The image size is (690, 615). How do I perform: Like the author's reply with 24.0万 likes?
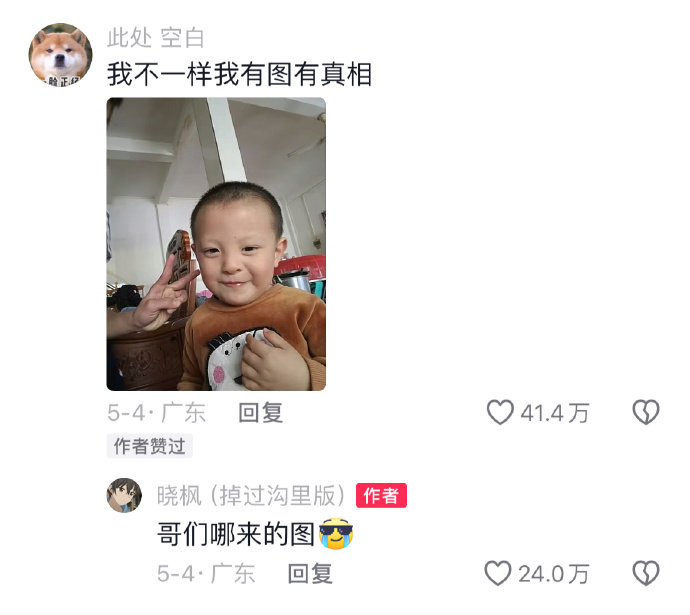[498, 573]
